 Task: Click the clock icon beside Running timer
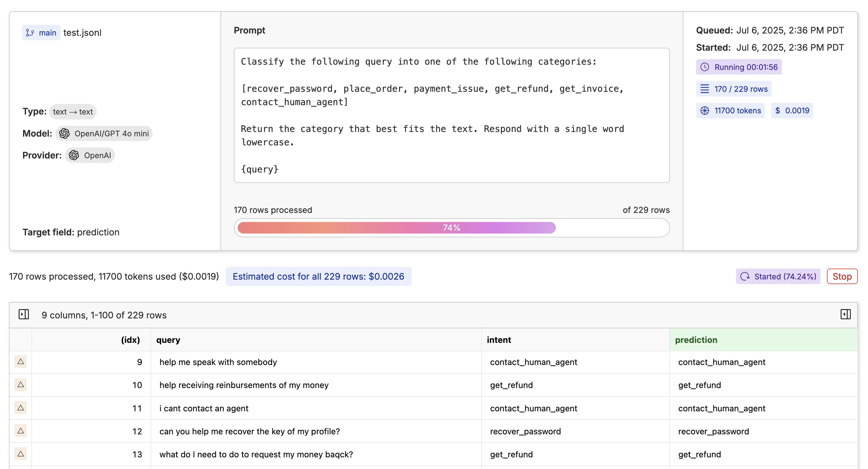(x=705, y=67)
